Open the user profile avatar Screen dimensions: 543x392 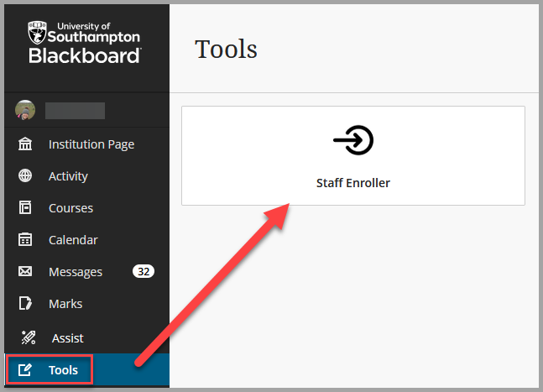coord(25,110)
